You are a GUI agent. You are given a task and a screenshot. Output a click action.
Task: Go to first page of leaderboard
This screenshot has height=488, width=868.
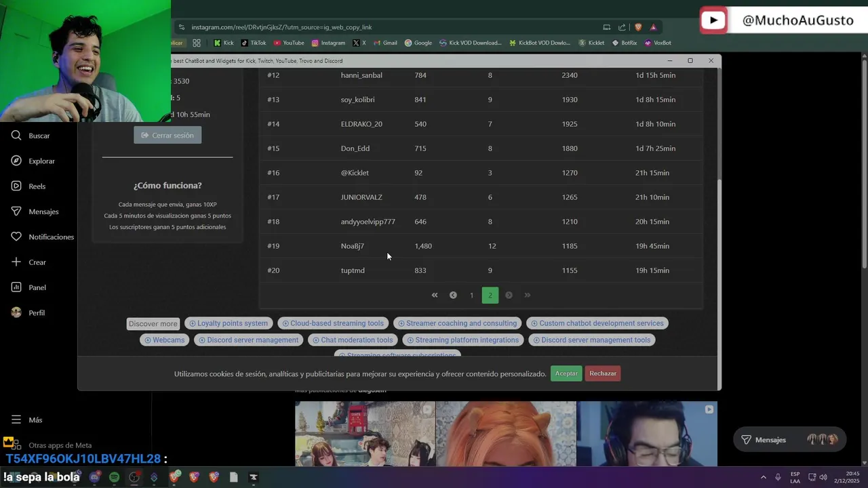click(x=435, y=295)
